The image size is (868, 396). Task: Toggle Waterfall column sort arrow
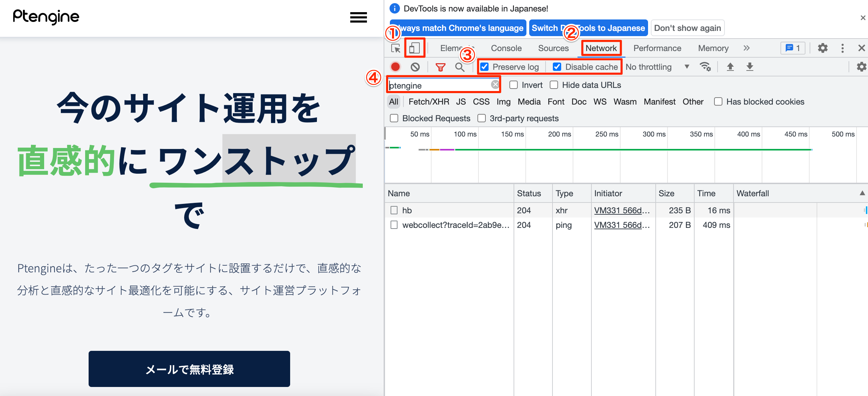[862, 193]
